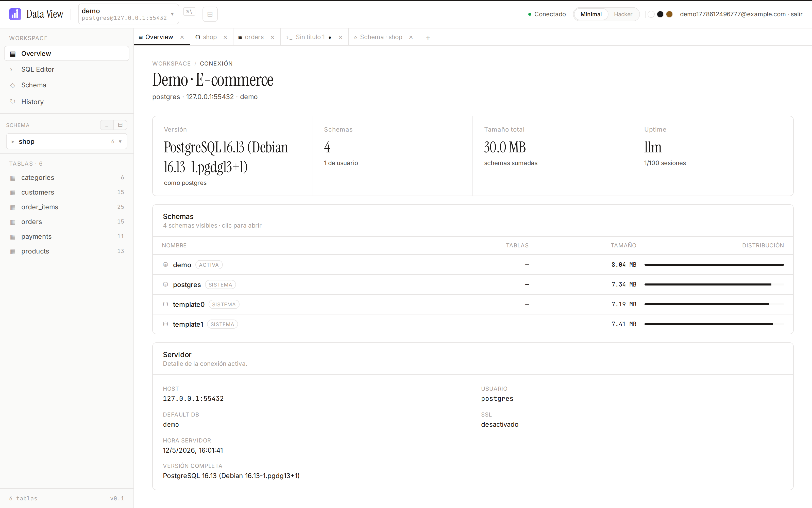The width and height of the screenshot is (812, 508).
Task: Close the Schema · shop tab
Action: [x=411, y=37]
